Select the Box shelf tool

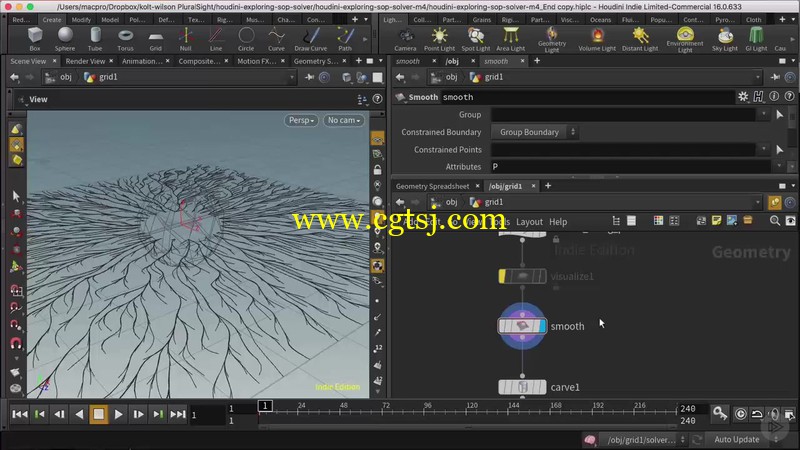[35, 39]
